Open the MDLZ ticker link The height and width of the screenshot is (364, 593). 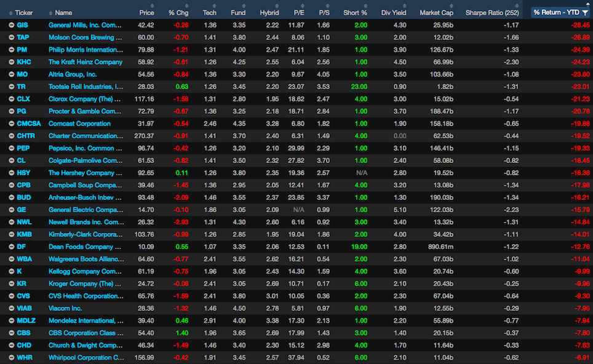pos(26,320)
